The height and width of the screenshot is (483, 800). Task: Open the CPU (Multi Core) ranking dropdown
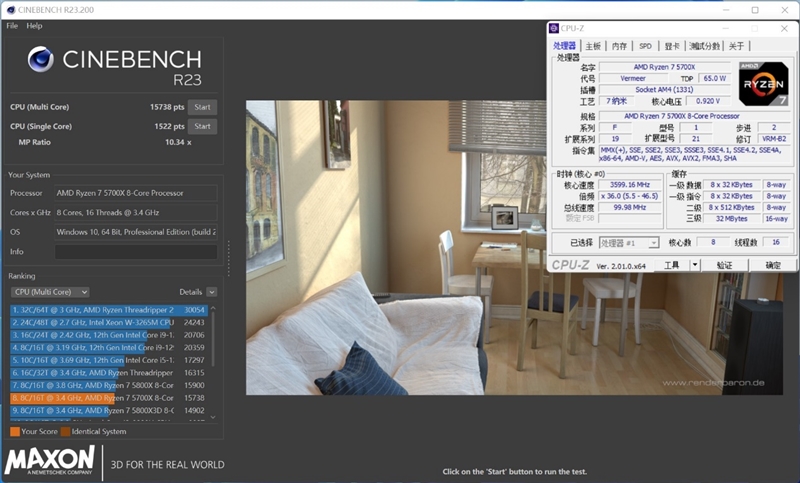pos(50,292)
